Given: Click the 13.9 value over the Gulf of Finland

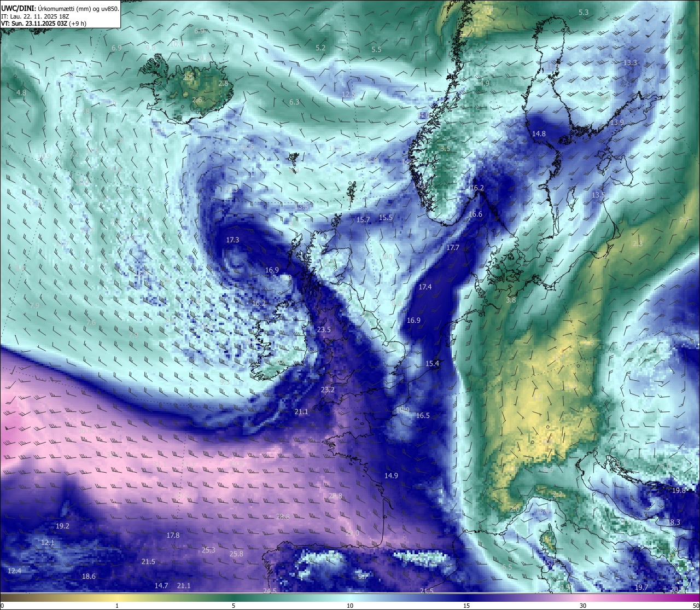Looking at the screenshot, I should (x=617, y=123).
